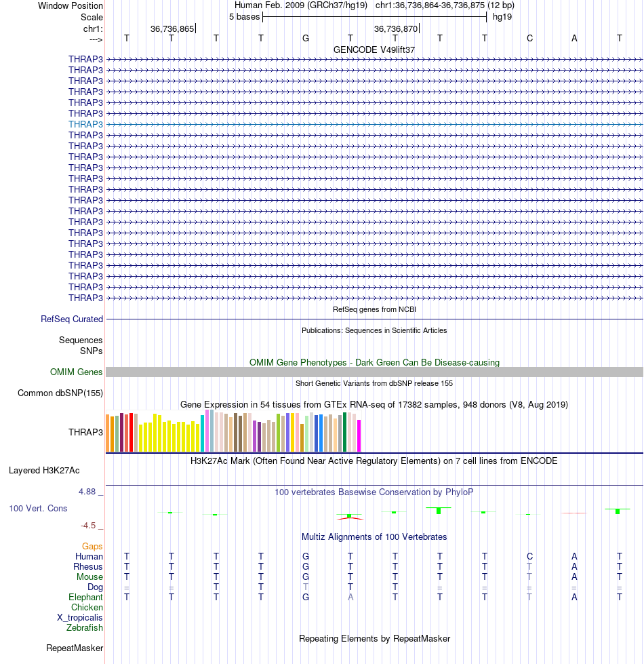Click the C base in the top sequence row
The image size is (644, 664).
click(x=529, y=39)
